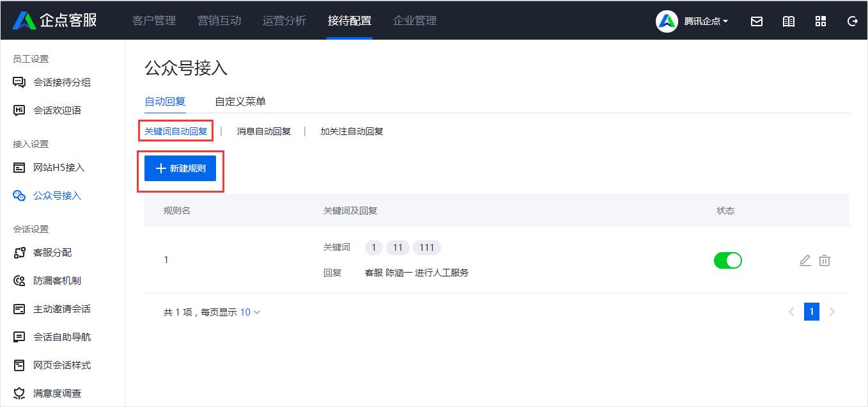Click the apps grid icon top right
Image resolution: width=868 pixels, height=407 pixels.
coord(821,20)
